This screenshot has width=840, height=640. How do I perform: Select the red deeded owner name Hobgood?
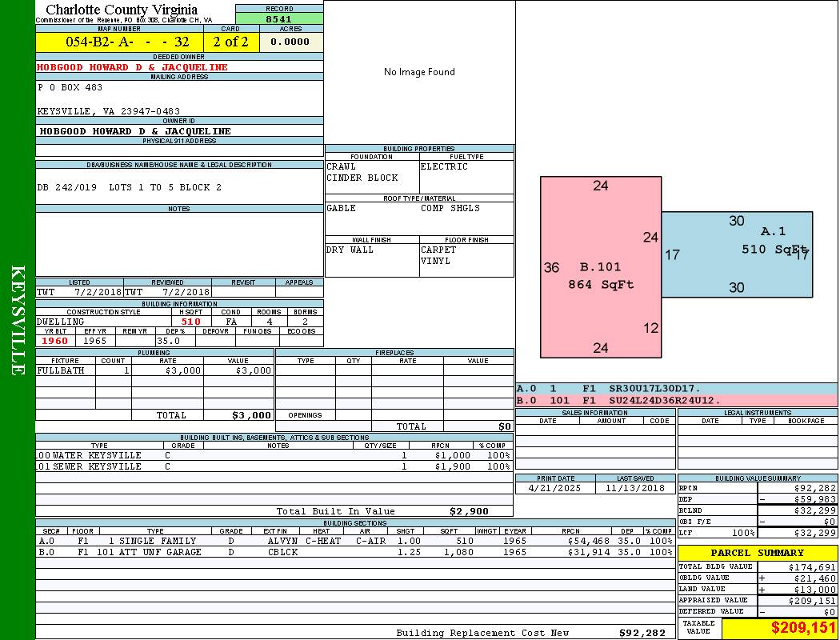pos(133,67)
